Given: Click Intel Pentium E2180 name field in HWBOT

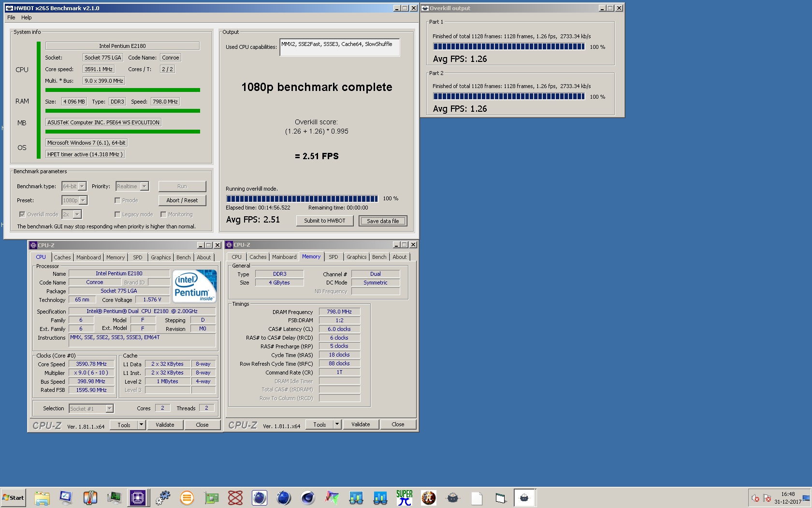Looking at the screenshot, I should [122, 46].
